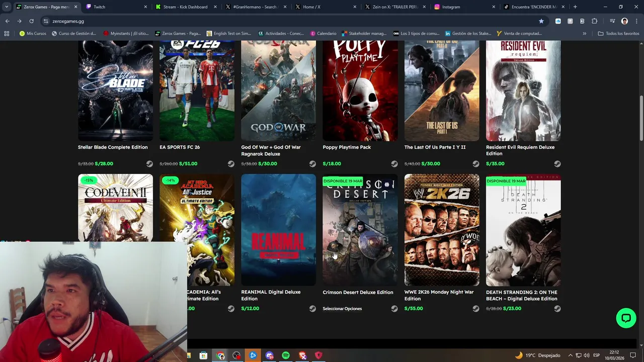The height and width of the screenshot is (362, 644).
Task: Open the Windows notification center
Action: point(633,355)
